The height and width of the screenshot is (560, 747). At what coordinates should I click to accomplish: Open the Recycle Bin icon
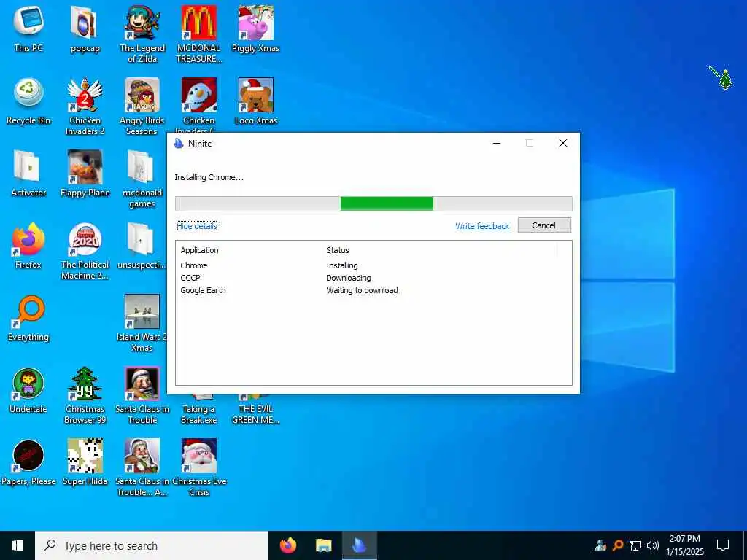coord(28,101)
